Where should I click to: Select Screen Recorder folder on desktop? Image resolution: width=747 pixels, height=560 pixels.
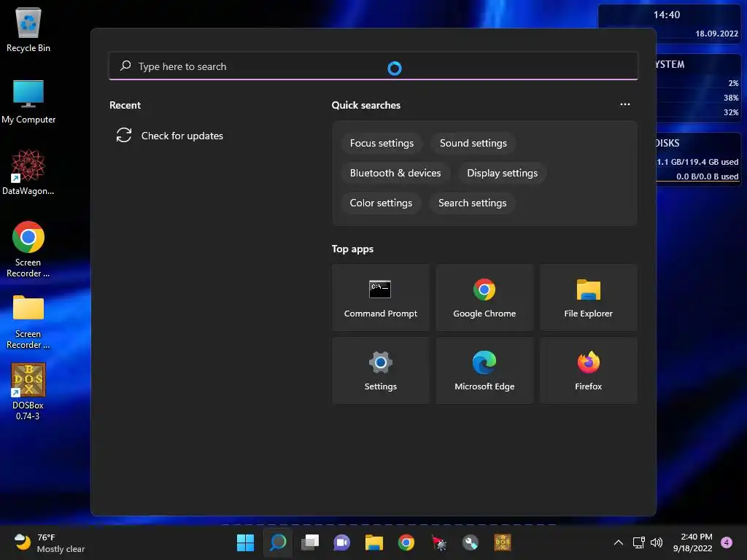point(28,322)
